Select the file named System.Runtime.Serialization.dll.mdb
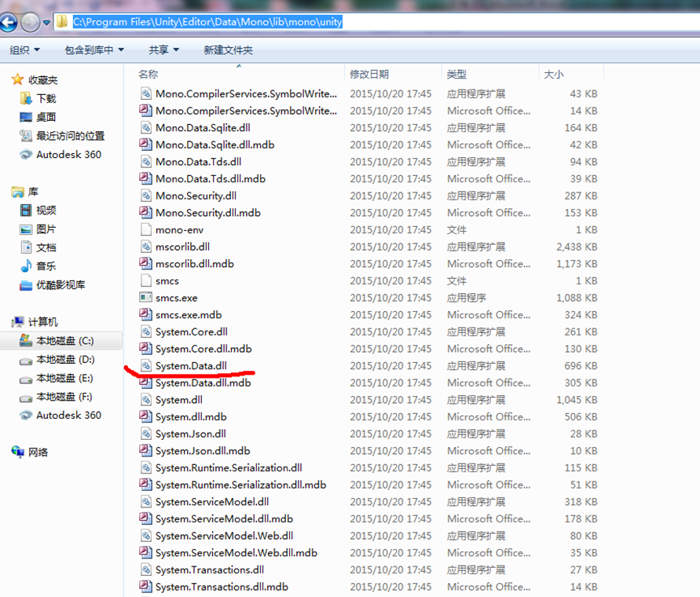 [240, 485]
